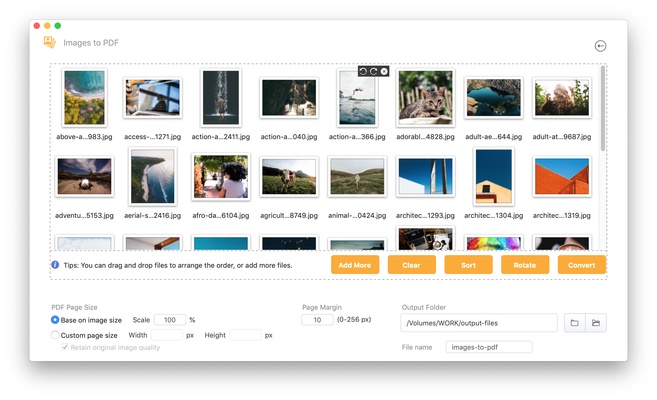
Task: Click the adult-at...9687.jpg file name label
Action: coord(562,137)
